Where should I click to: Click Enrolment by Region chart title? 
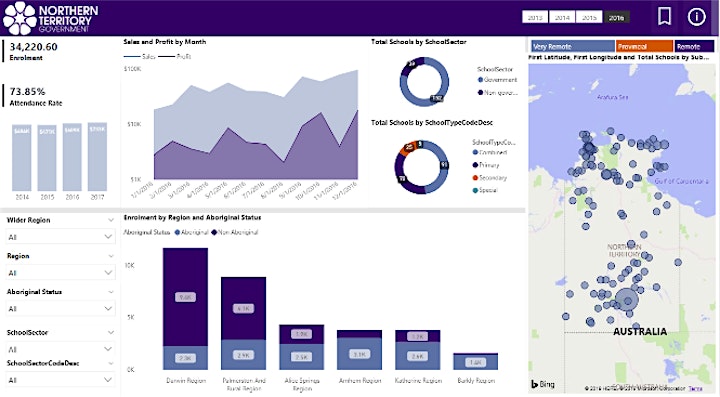pos(192,218)
